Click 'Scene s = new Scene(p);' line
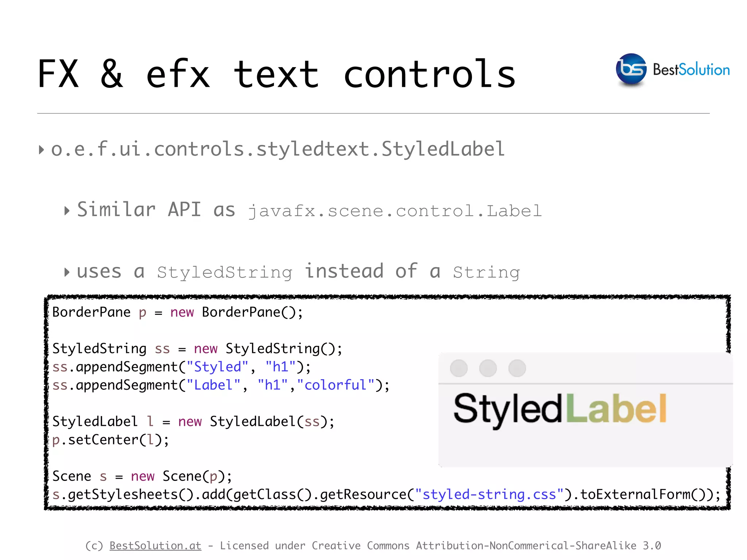This screenshot has width=747, height=560. (x=142, y=477)
